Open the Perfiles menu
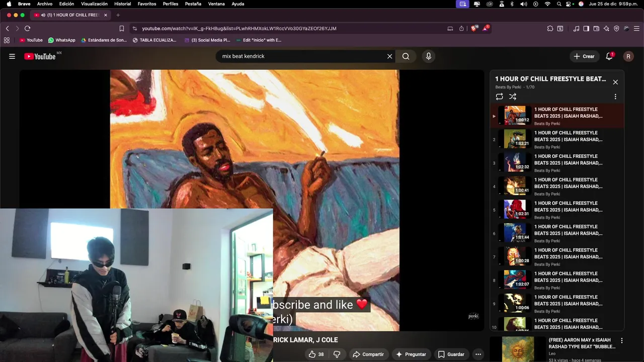Image resolution: width=644 pixels, height=362 pixels. tap(171, 4)
